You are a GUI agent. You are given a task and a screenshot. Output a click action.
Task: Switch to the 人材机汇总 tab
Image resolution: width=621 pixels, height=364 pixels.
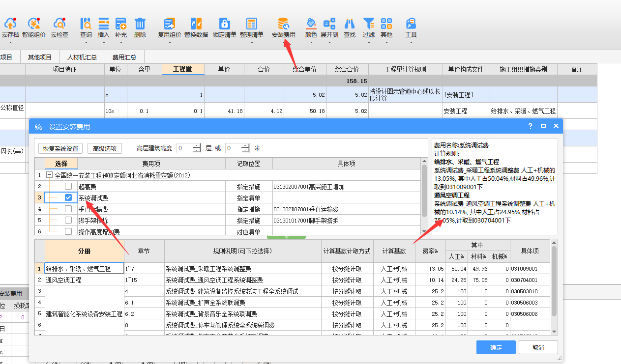click(x=82, y=57)
